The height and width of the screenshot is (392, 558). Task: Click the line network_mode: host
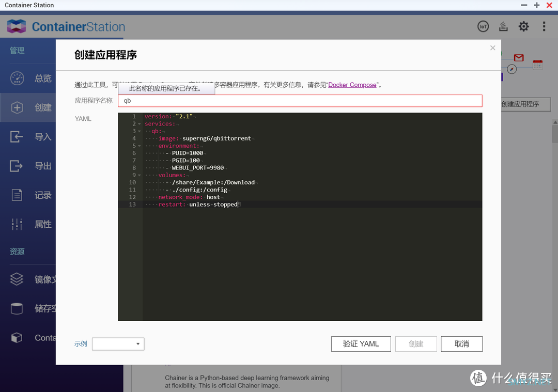click(189, 197)
